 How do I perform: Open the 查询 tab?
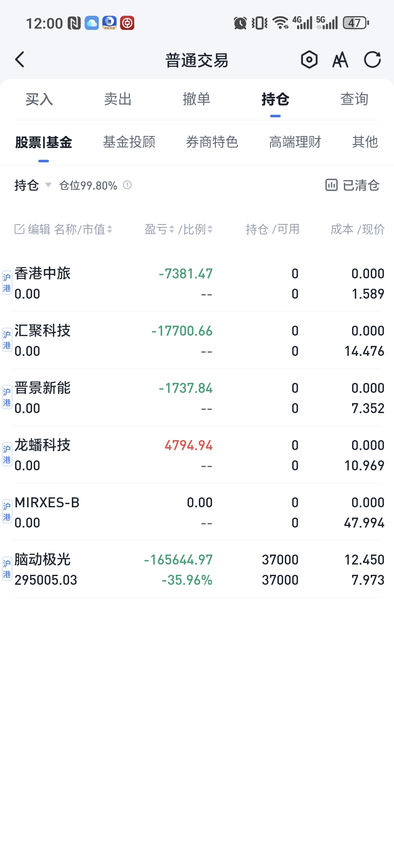(354, 99)
